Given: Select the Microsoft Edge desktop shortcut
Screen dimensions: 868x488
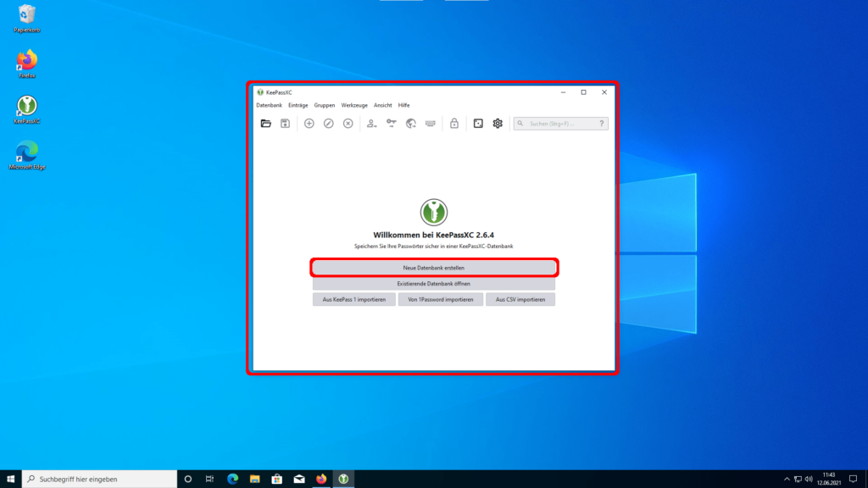Looking at the screenshot, I should pos(26,155).
